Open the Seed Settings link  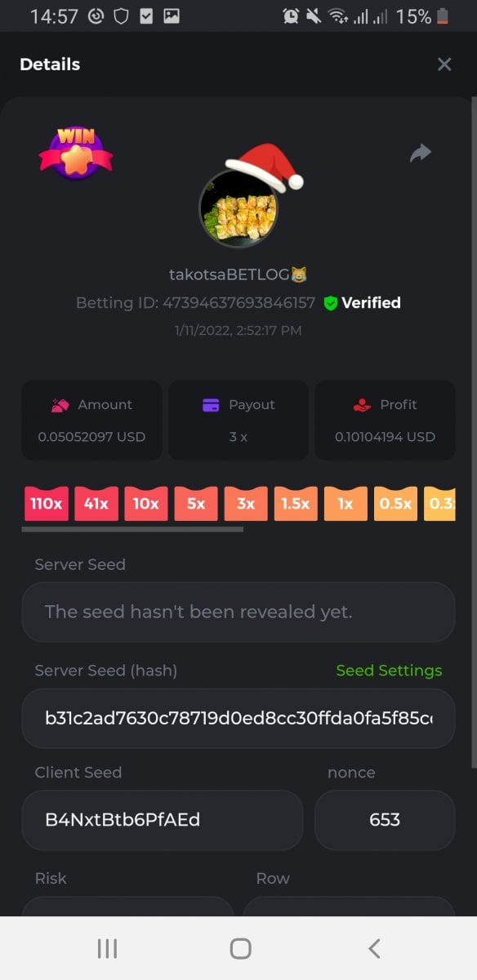(x=389, y=670)
